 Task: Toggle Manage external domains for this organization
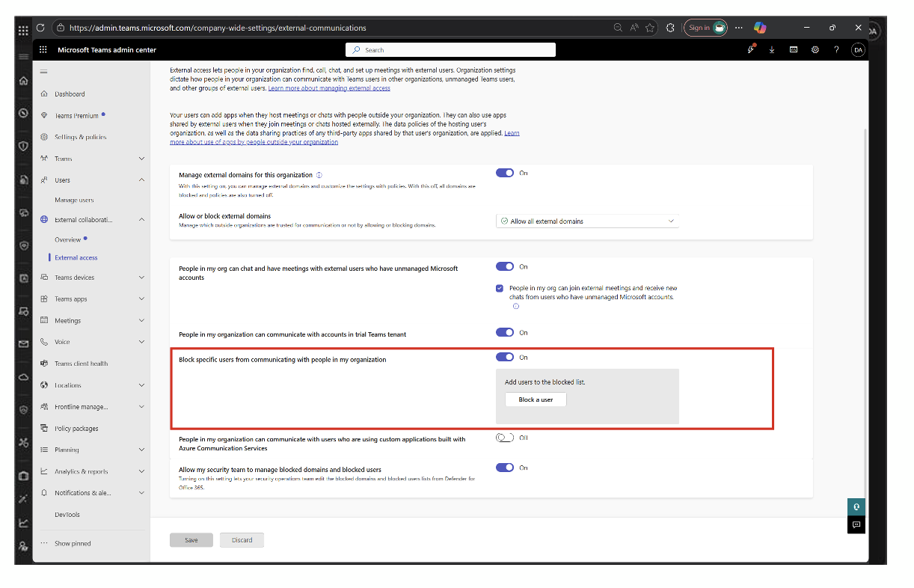(505, 173)
